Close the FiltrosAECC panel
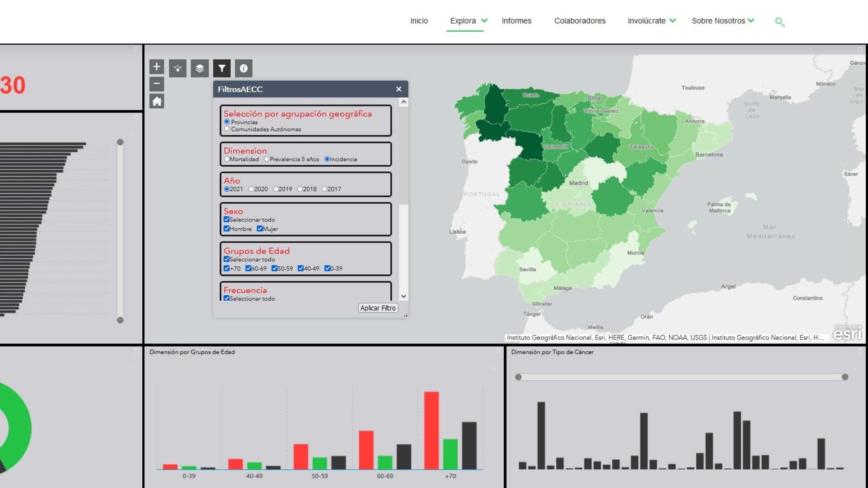 [398, 89]
